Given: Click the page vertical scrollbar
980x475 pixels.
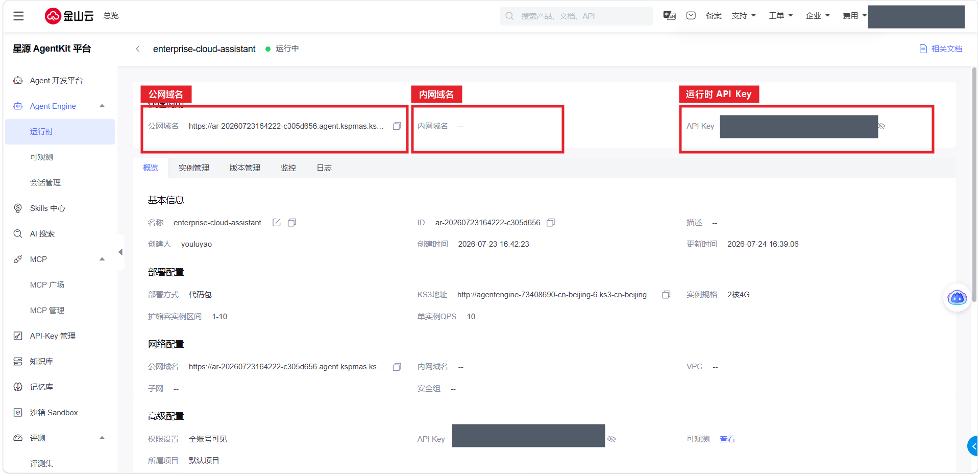Looking at the screenshot, I should pos(974,184).
